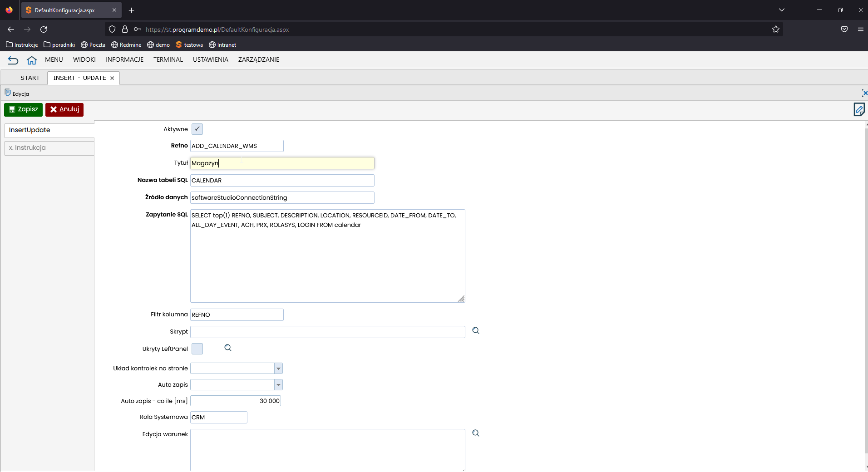The image size is (868, 472).
Task: Open the Instrukcje bookmarks folder
Action: coord(22,45)
